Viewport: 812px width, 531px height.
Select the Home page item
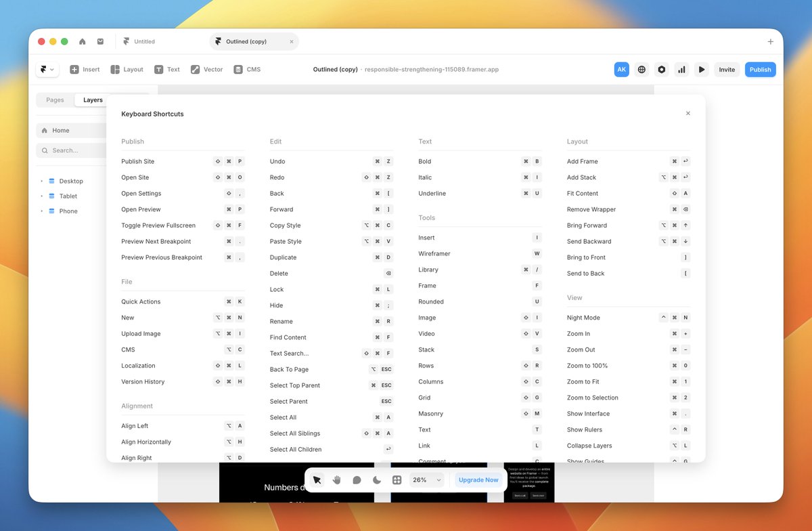[x=72, y=130]
